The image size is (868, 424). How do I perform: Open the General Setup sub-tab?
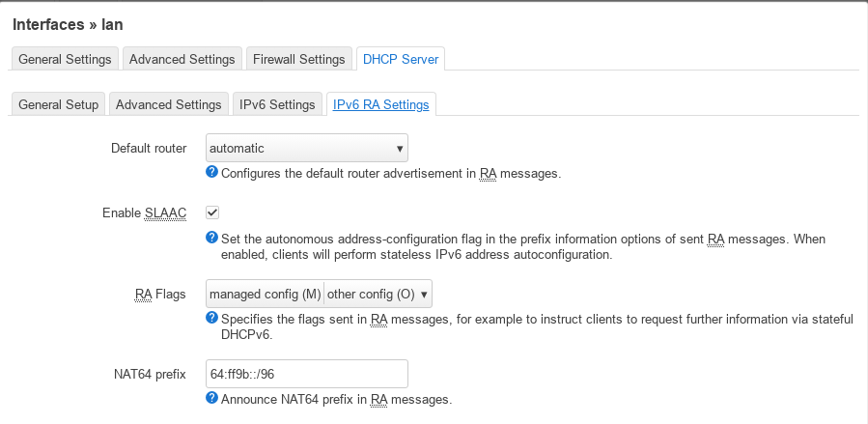click(x=58, y=104)
